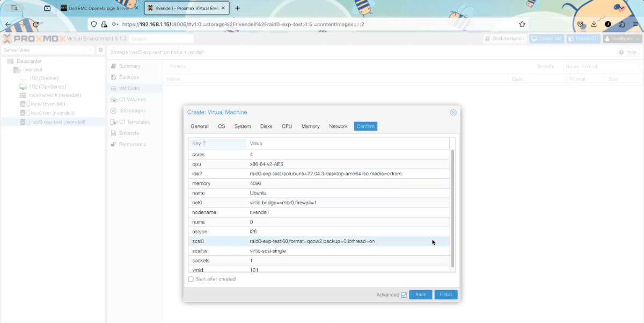The height and width of the screenshot is (323, 644).
Task: Click the Firefox extensions puzzle icon
Action: (622, 24)
